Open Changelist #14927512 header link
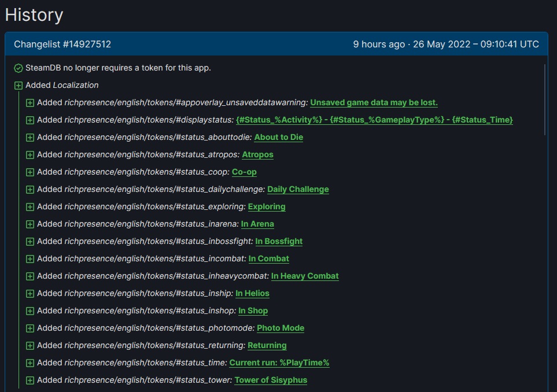 click(62, 44)
